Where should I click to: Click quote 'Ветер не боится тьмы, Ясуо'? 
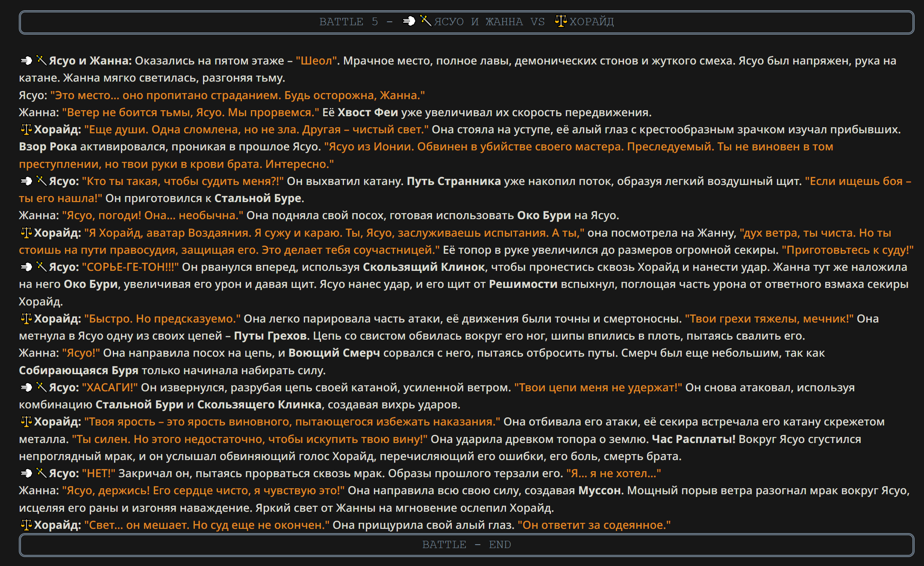pyautogui.click(x=191, y=112)
